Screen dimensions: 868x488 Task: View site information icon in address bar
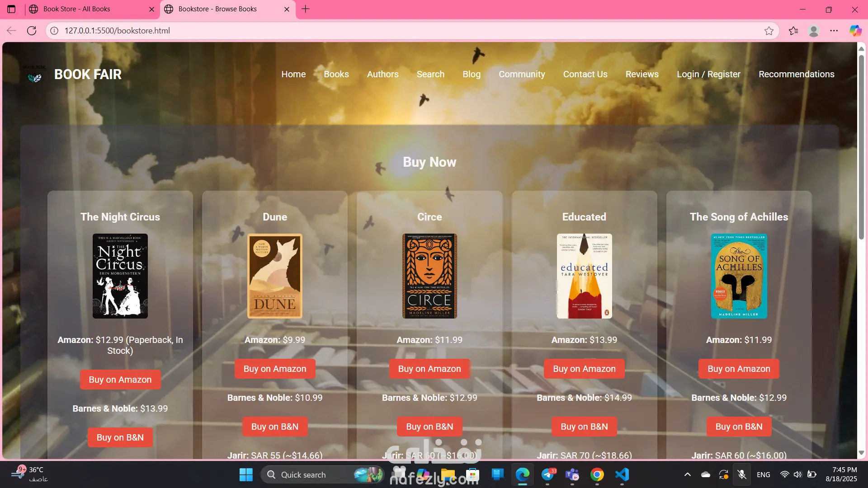54,31
